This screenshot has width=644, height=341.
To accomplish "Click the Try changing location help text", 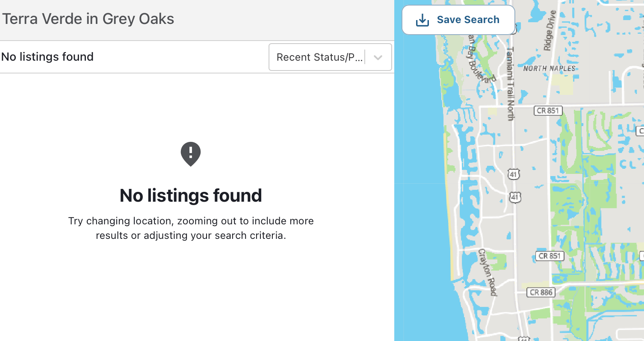I will coord(191,228).
